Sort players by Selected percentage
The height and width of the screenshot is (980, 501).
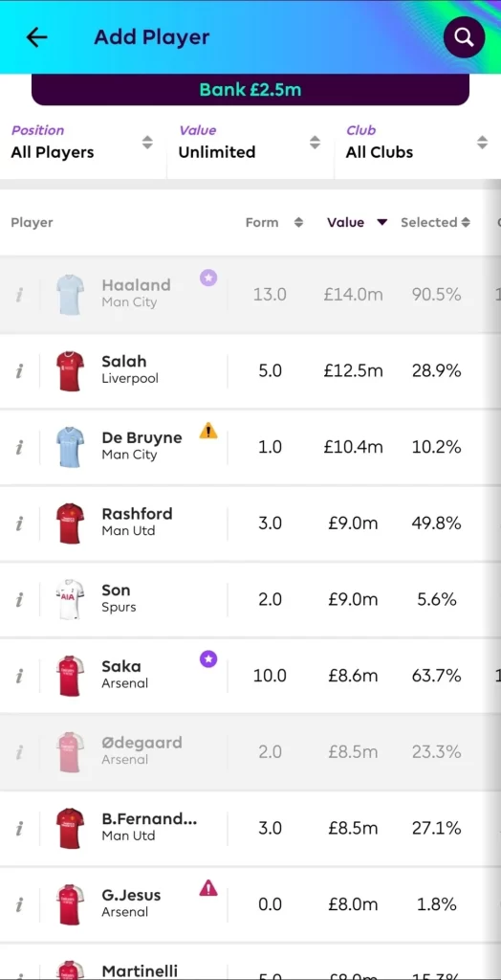pos(435,222)
